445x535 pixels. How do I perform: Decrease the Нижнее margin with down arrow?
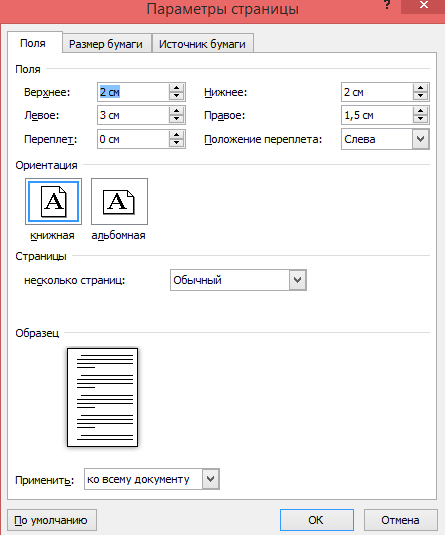click(420, 96)
